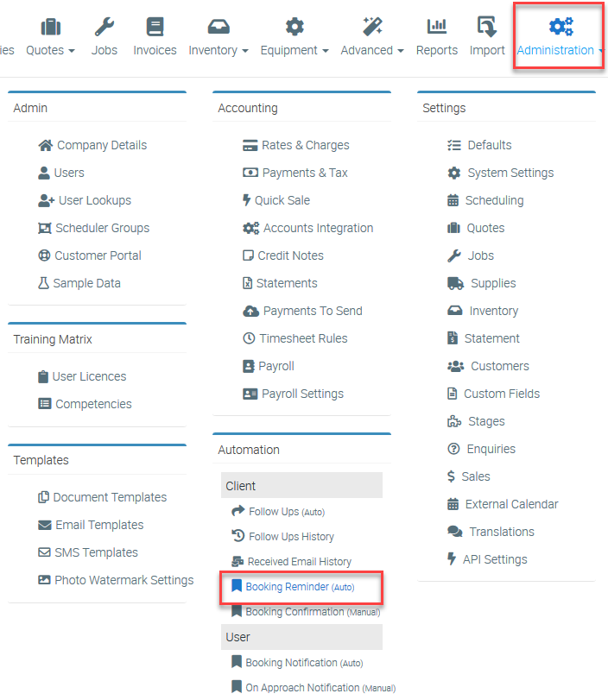Screen dimensions: 608x700
Task: Open the System Settings link
Action: tap(510, 173)
